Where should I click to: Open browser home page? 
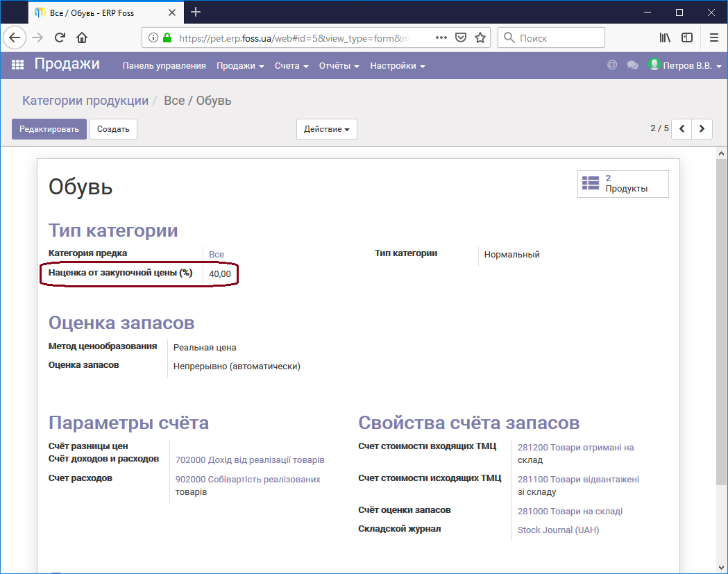tap(82, 37)
